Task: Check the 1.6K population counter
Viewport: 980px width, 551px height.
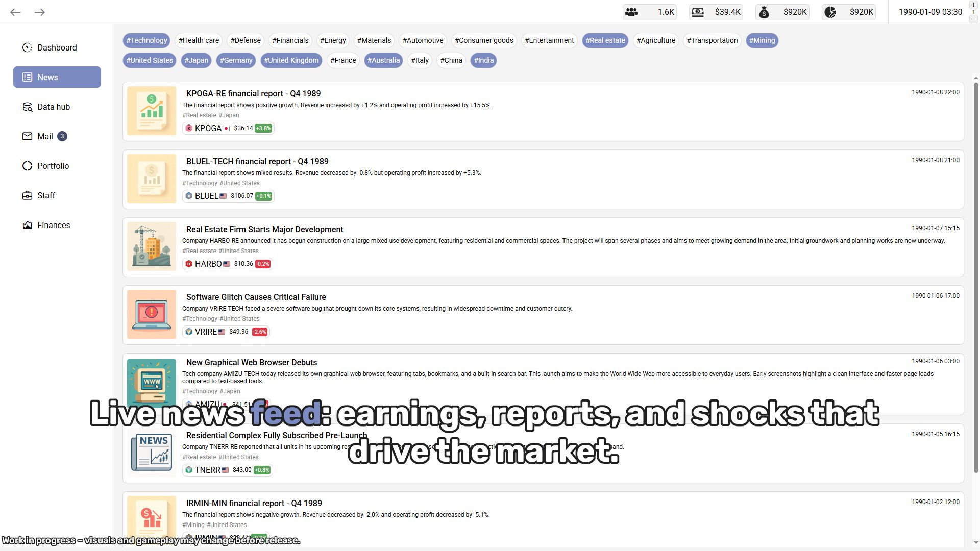Action: pos(649,12)
